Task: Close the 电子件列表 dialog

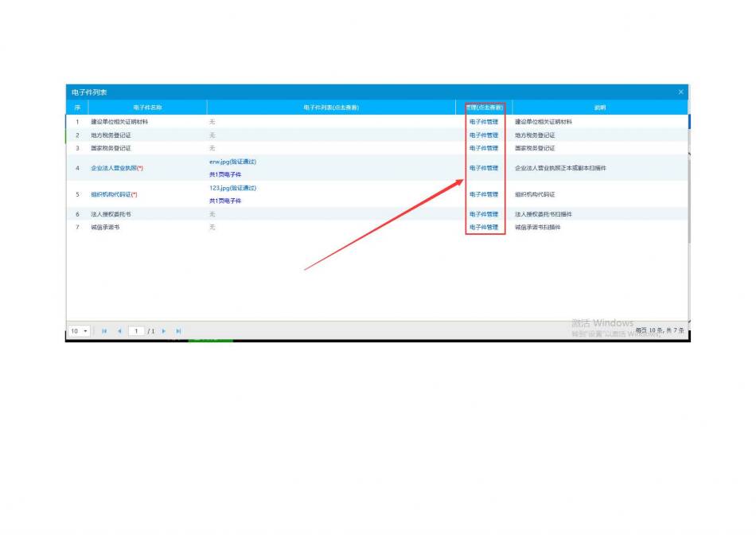Action: 680,92
